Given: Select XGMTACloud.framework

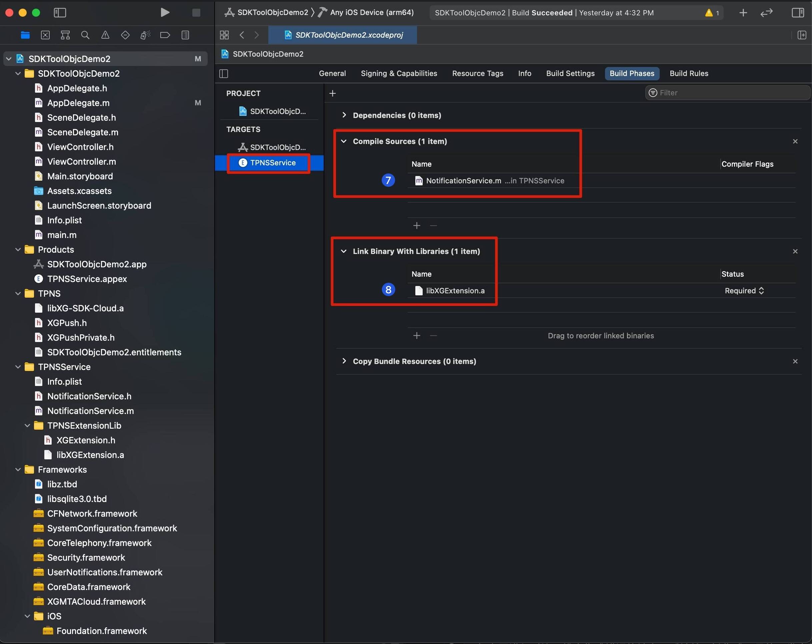Looking at the screenshot, I should (x=96, y=601).
